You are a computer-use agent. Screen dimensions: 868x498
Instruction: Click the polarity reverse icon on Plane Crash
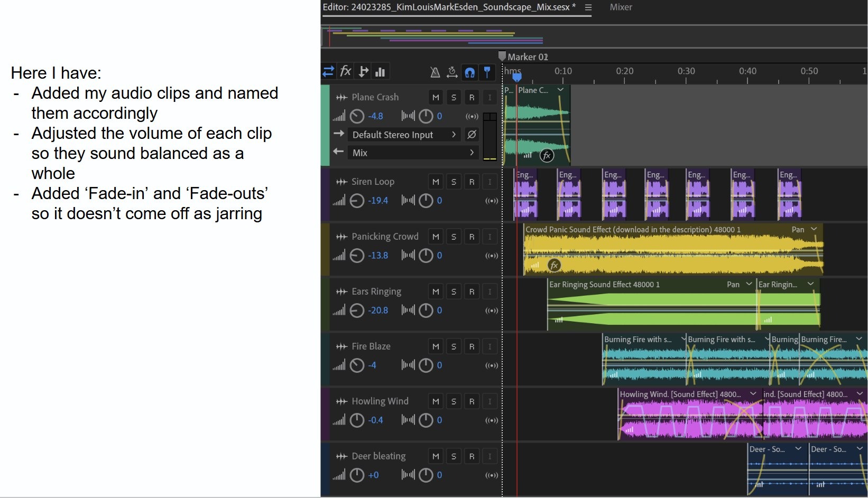(472, 135)
